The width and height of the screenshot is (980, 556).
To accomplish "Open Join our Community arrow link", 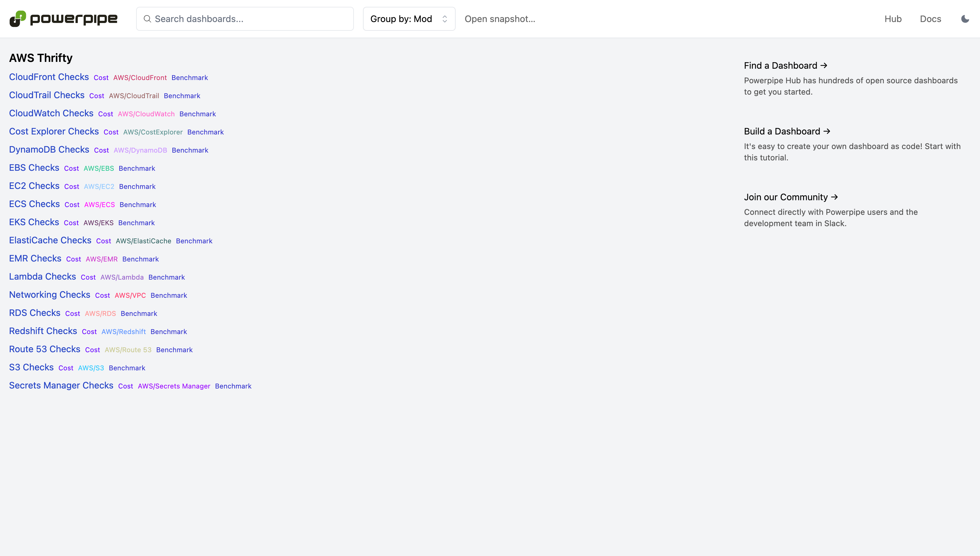I will click(x=790, y=197).
